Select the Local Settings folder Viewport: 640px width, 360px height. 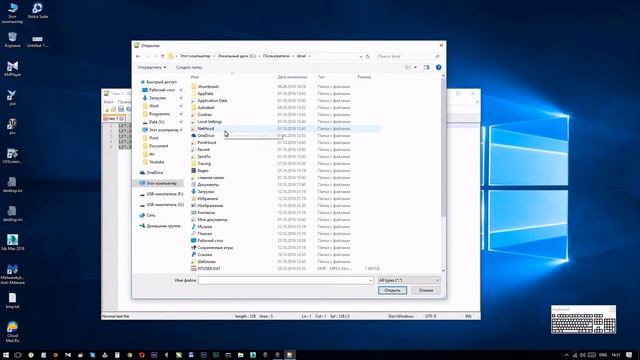(207, 122)
